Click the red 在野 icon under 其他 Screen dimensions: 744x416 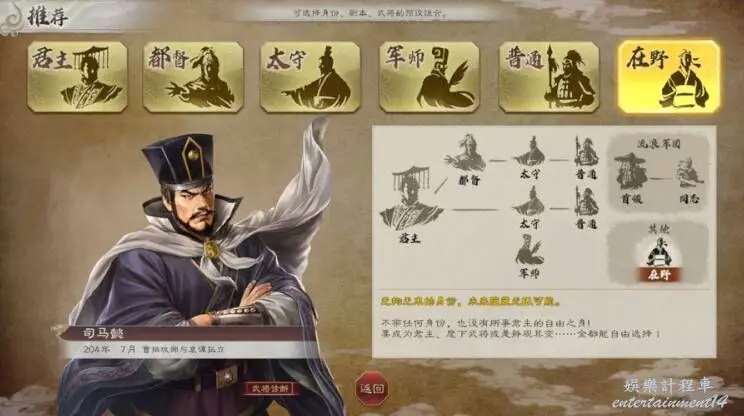pyautogui.click(x=659, y=259)
